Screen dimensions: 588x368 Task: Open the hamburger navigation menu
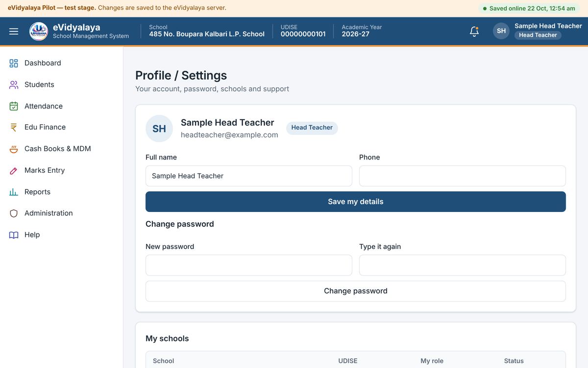pos(14,31)
